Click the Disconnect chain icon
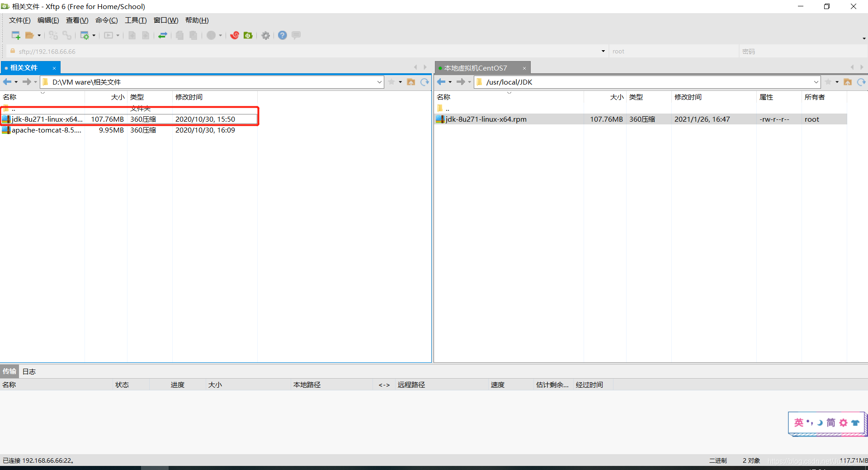This screenshot has height=470, width=868. [x=67, y=35]
